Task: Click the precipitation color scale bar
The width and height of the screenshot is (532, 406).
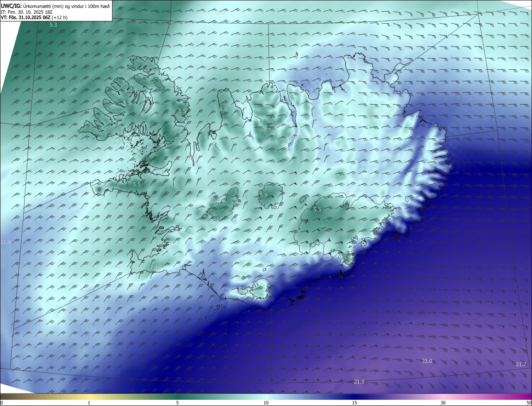Action: pos(266,396)
